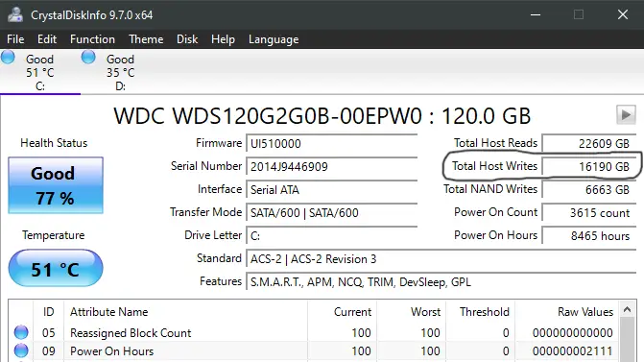Image resolution: width=644 pixels, height=362 pixels.
Task: Open the File menu
Action: pos(15,39)
